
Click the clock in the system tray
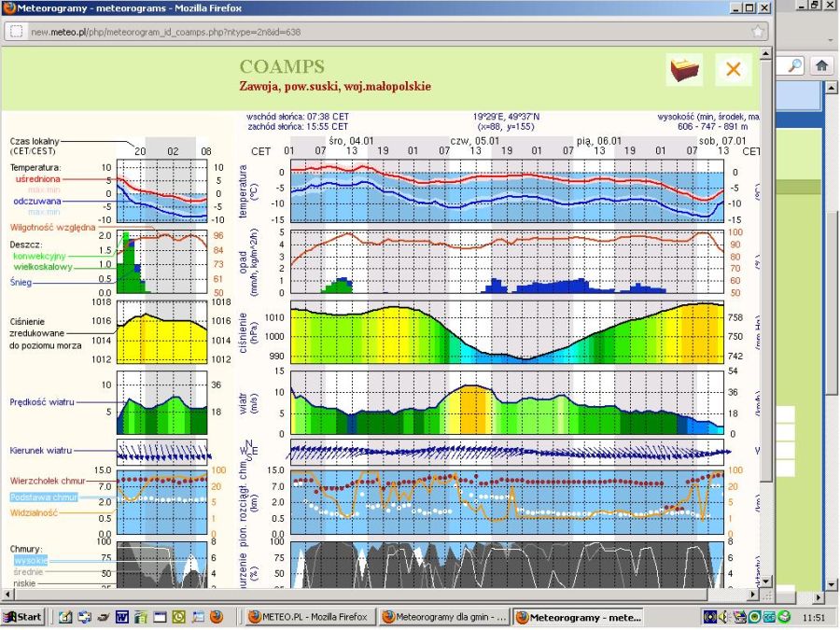click(813, 617)
